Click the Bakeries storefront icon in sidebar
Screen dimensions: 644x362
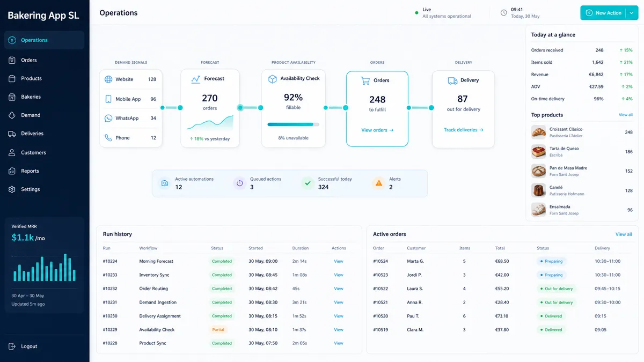point(12,97)
